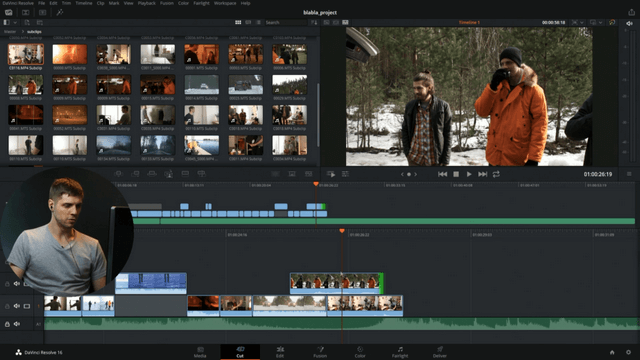The width and height of the screenshot is (640, 360).
Task: Open the Project Manager home icon
Action: point(612,352)
